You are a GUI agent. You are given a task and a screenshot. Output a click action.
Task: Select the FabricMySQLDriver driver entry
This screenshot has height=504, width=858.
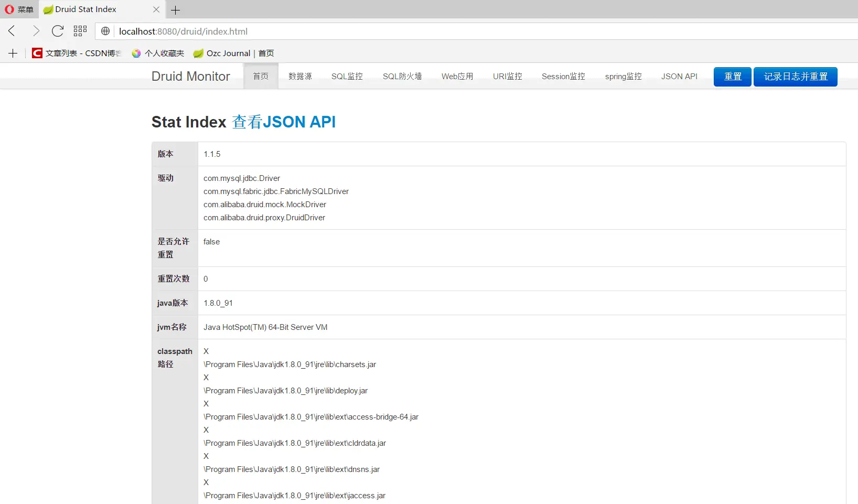pyautogui.click(x=276, y=191)
